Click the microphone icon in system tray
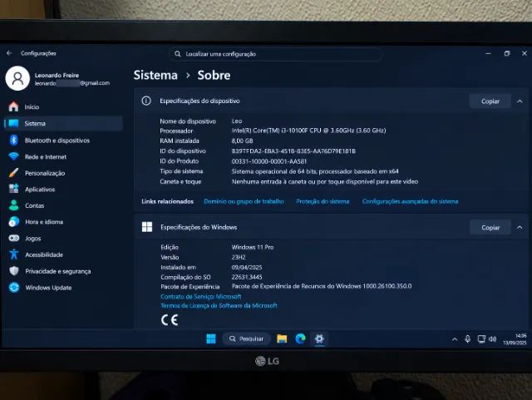 click(467, 339)
